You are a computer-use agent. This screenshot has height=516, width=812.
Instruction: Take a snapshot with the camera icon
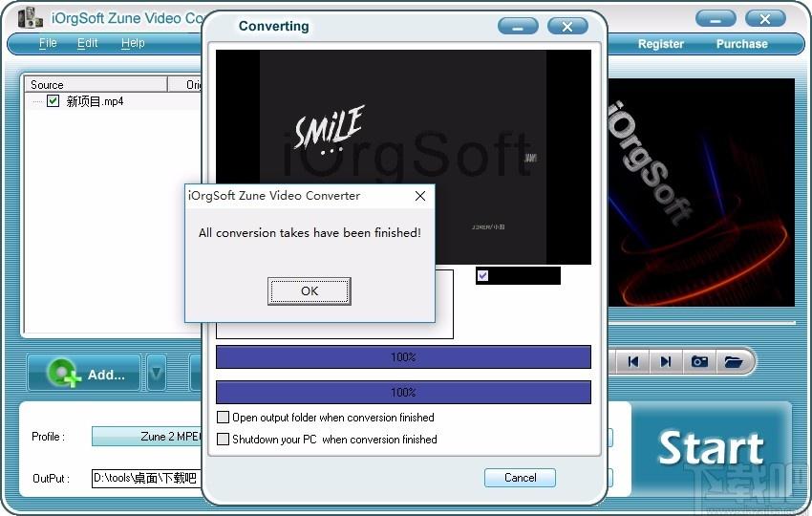click(x=699, y=361)
